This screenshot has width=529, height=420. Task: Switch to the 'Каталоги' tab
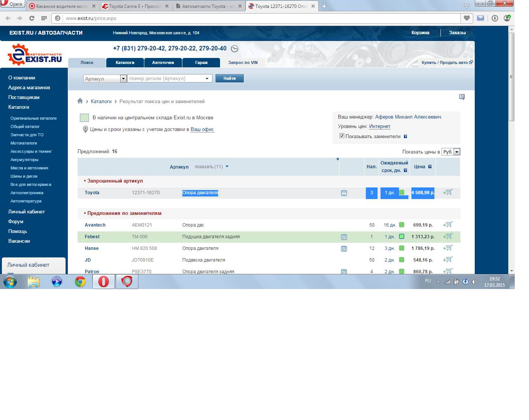pyautogui.click(x=125, y=62)
